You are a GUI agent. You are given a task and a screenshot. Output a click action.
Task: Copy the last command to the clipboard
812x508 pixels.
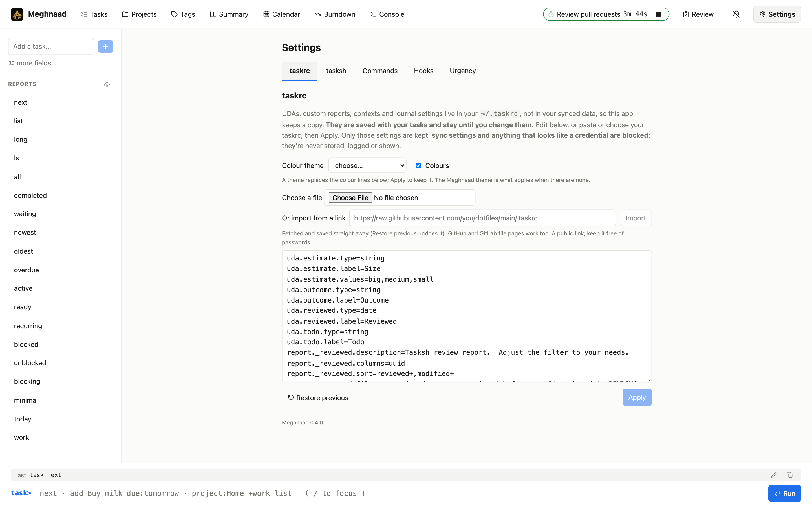pyautogui.click(x=789, y=475)
